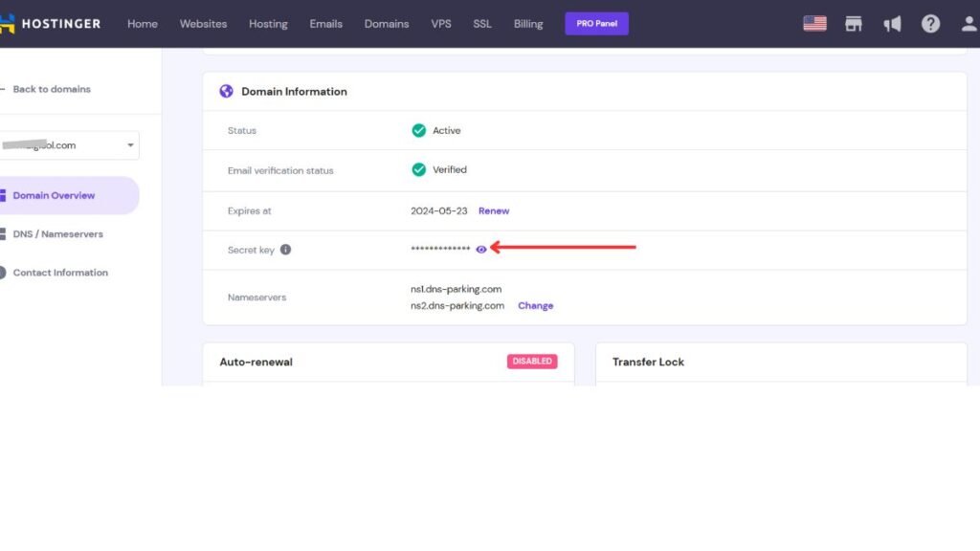Open the marketplace store icon
The height and width of the screenshot is (551, 980).
point(853,24)
